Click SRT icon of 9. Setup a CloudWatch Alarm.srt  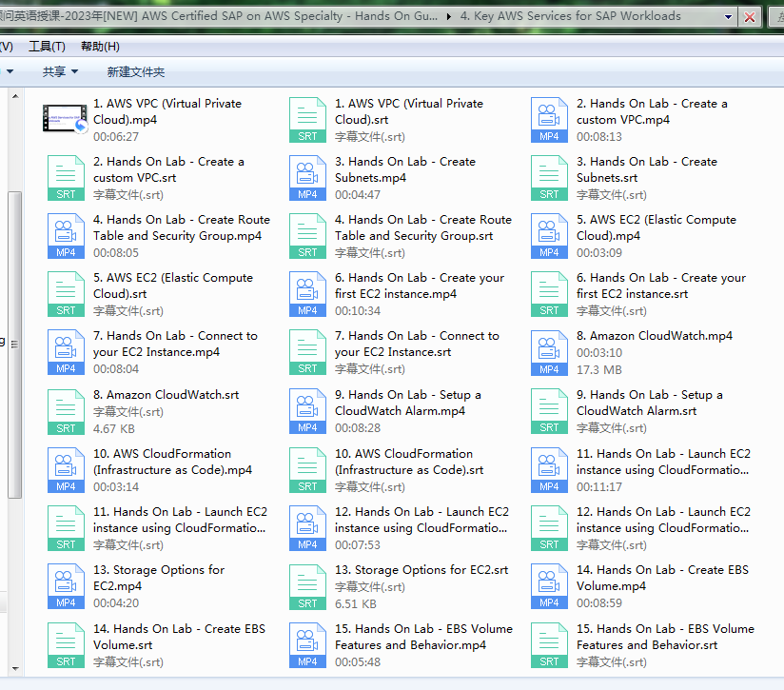pyautogui.click(x=549, y=411)
